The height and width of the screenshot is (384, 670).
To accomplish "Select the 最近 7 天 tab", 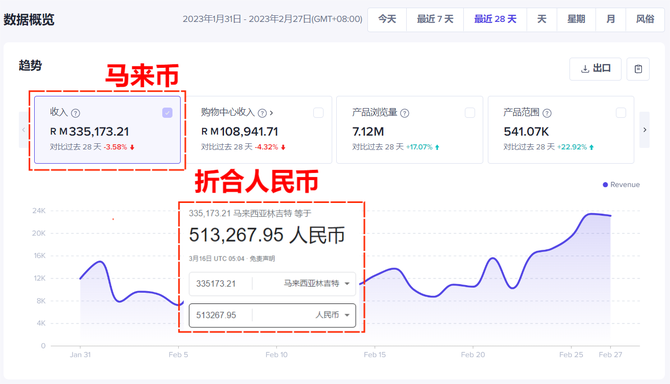I will point(435,19).
